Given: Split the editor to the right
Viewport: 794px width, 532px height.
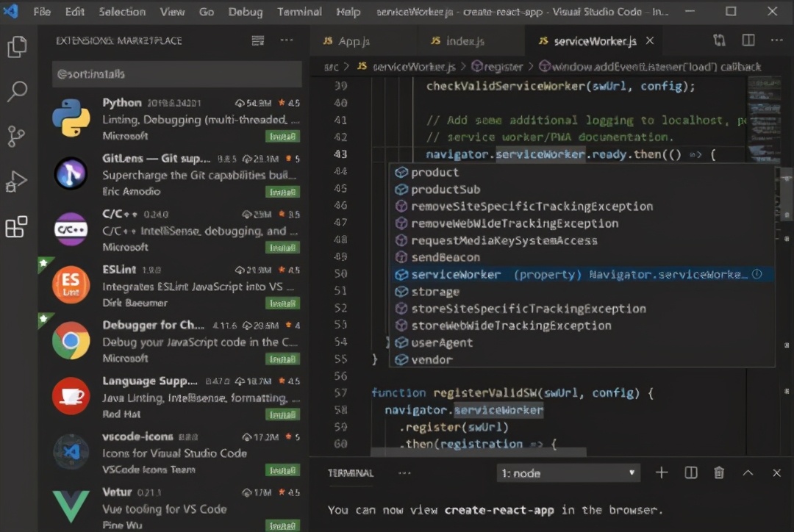Looking at the screenshot, I should [748, 40].
